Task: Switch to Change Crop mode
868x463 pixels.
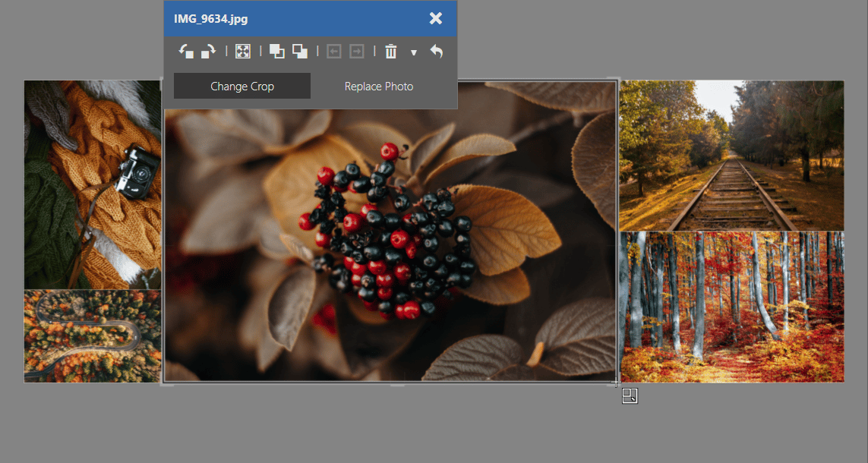Action: tap(241, 86)
